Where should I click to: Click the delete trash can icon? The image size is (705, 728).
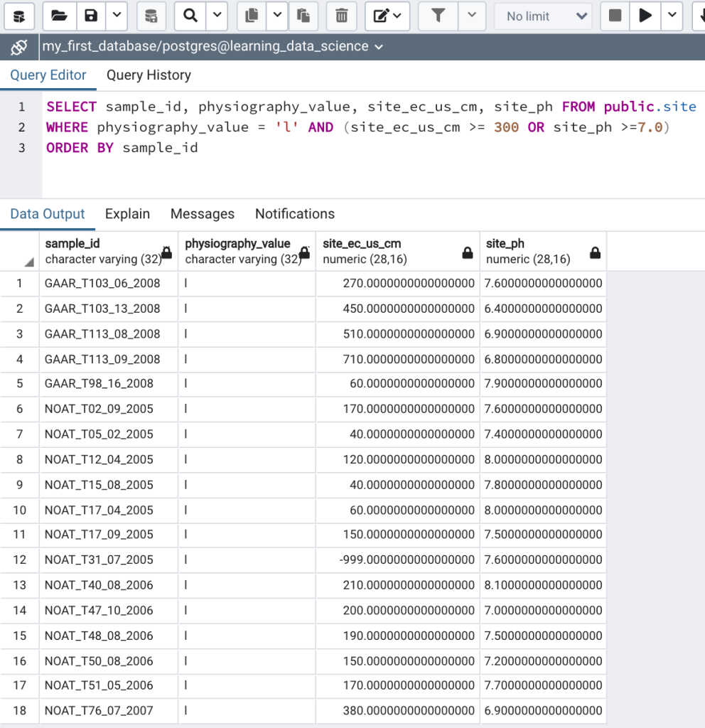[x=342, y=16]
